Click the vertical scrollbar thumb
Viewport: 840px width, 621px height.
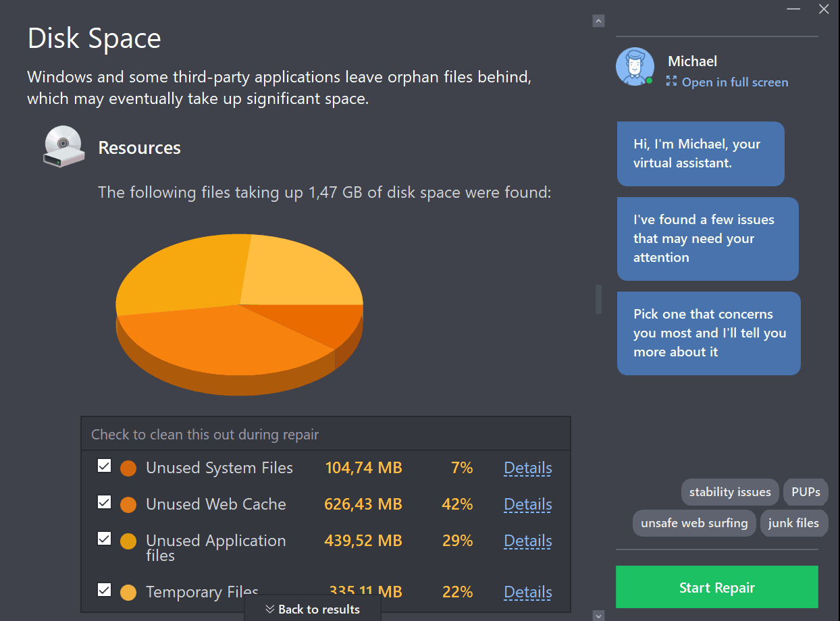[x=598, y=299]
